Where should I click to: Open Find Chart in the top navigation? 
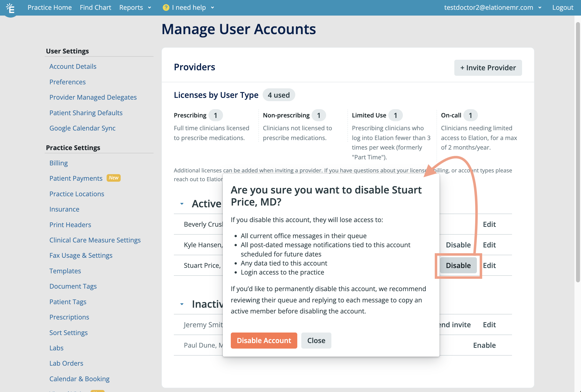(95, 8)
